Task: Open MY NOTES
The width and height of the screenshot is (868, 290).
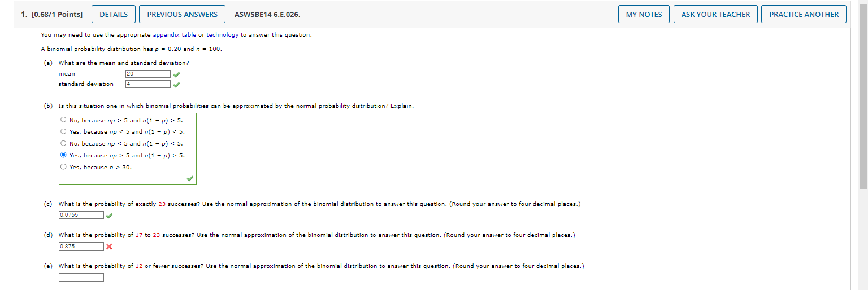Action: click(644, 14)
